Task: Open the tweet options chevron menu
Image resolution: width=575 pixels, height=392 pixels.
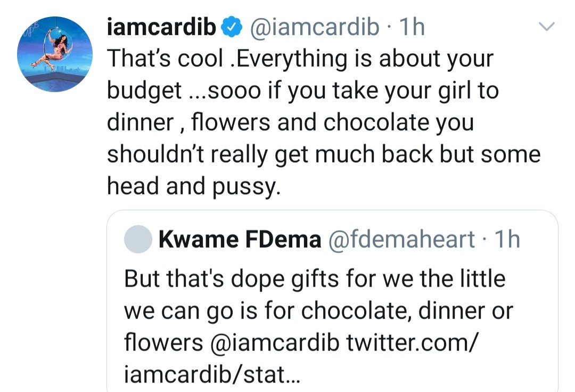Action: [547, 27]
